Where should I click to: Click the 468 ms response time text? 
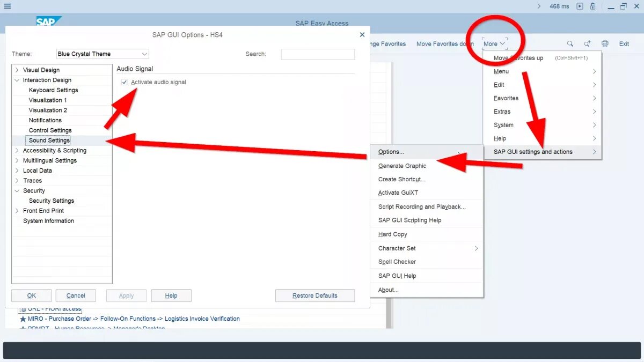560,6
